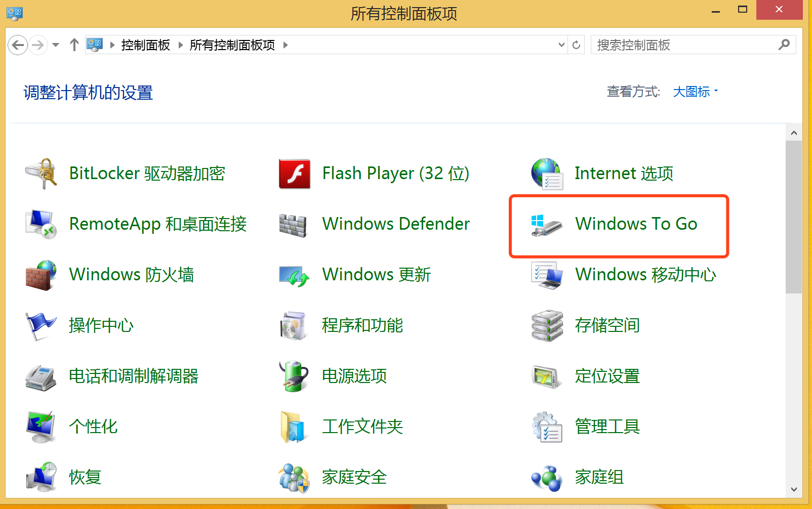Open the 电话和调制解调器 text link
Screen dimensions: 812x509
134,376
